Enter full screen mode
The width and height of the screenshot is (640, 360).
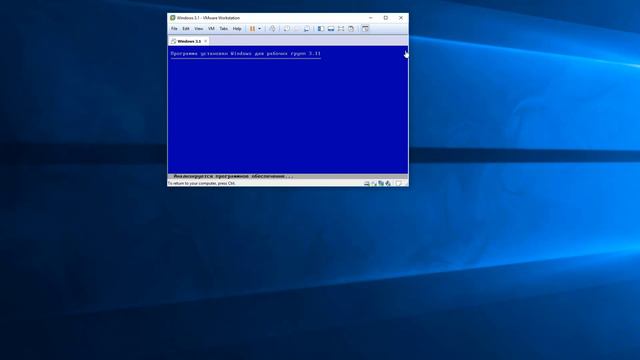coord(341,29)
